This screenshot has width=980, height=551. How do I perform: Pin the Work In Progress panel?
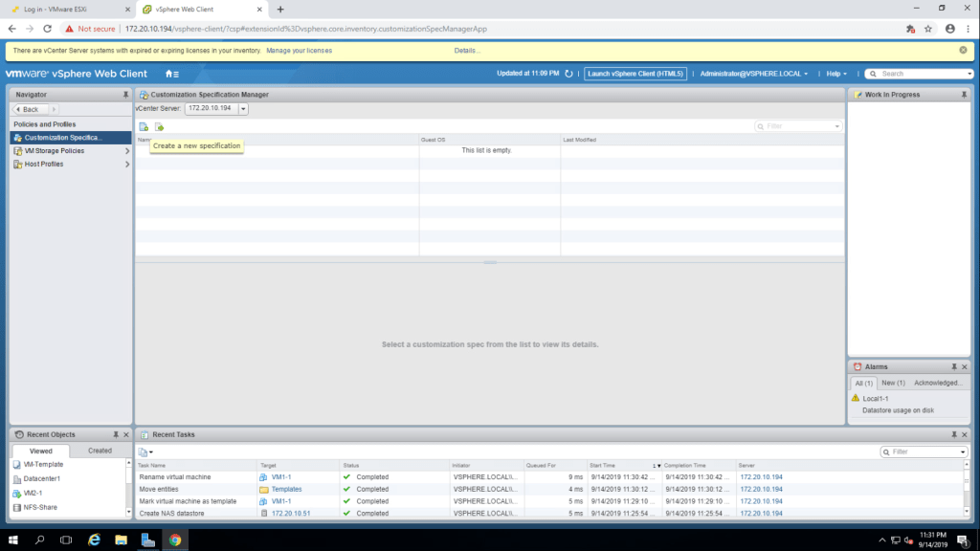[x=964, y=95]
